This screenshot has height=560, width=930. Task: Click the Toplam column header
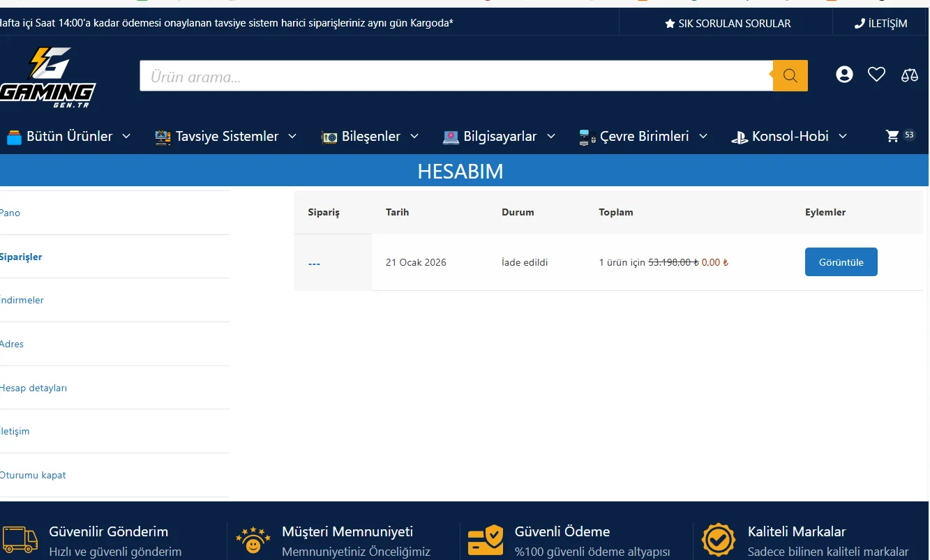tap(616, 212)
